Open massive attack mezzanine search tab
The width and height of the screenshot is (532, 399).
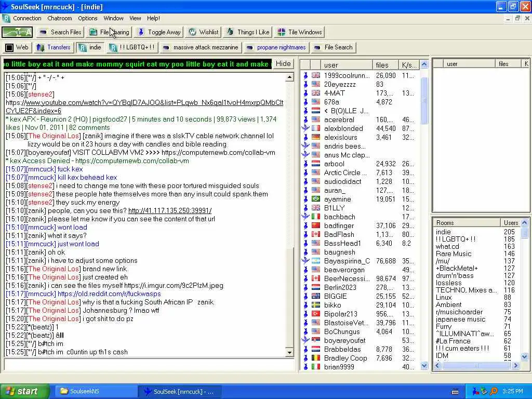pos(201,47)
